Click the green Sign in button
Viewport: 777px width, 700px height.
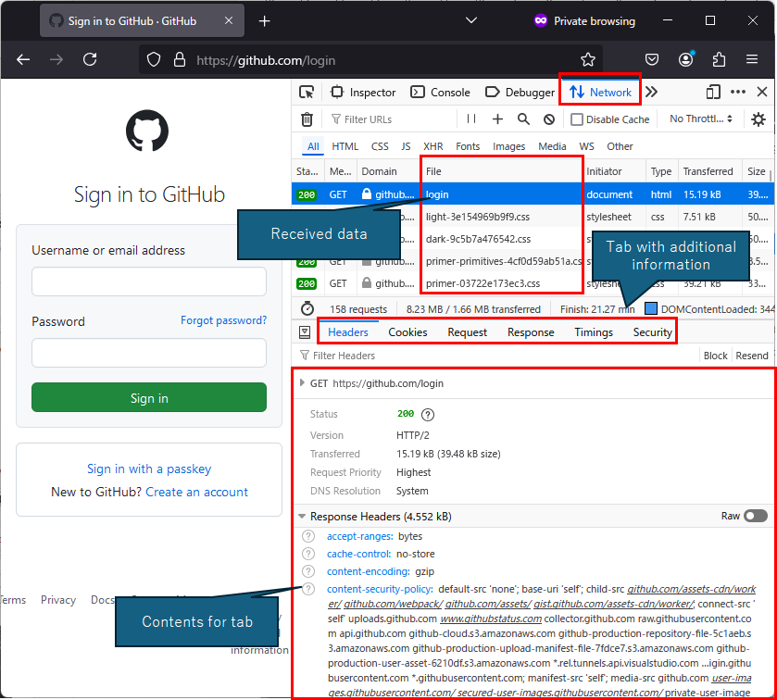pyautogui.click(x=149, y=398)
